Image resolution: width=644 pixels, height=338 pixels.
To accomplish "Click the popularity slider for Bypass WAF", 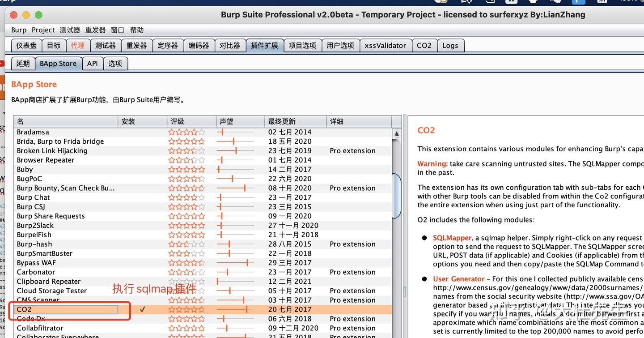I will (248, 262).
